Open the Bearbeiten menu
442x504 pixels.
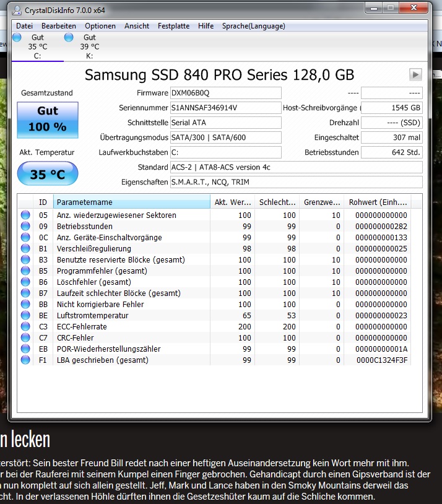[x=59, y=26]
